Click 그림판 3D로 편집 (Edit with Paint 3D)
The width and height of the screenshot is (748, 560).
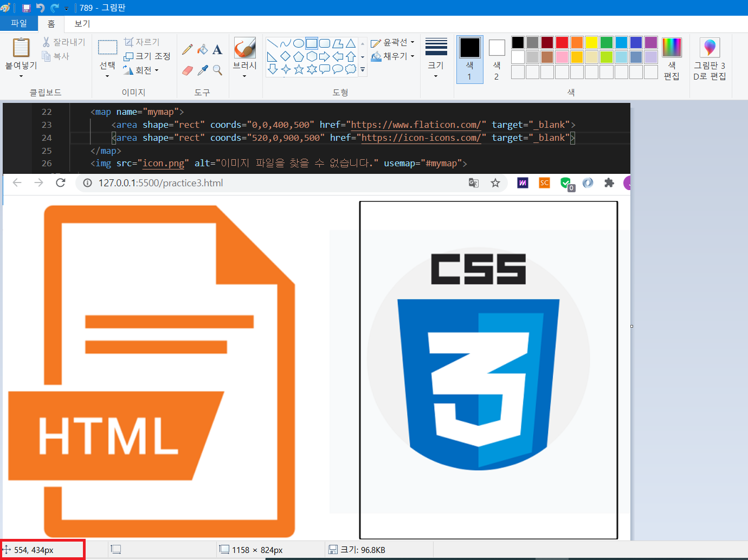(710, 58)
